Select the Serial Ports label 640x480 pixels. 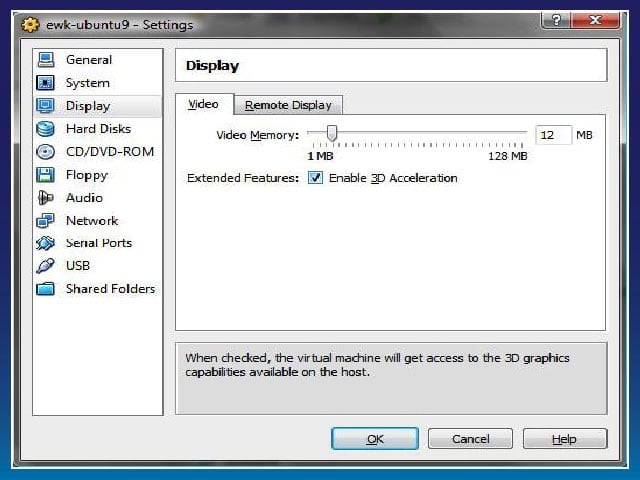tap(99, 243)
